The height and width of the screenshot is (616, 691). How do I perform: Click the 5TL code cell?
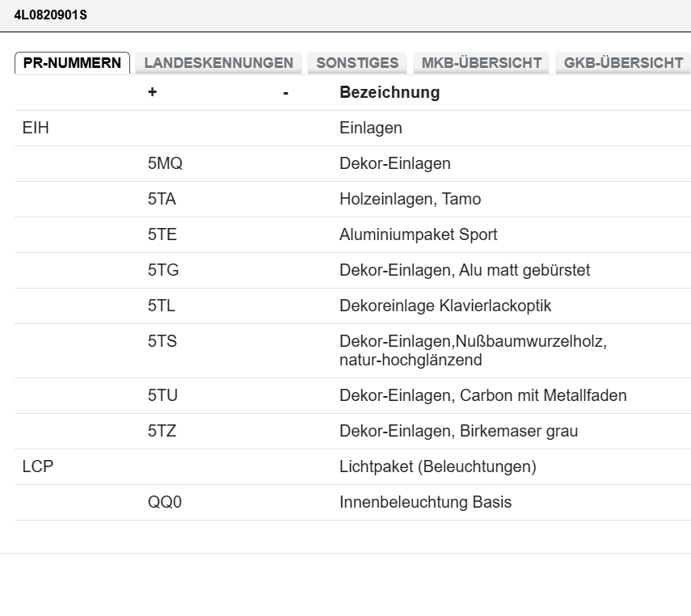tap(162, 306)
